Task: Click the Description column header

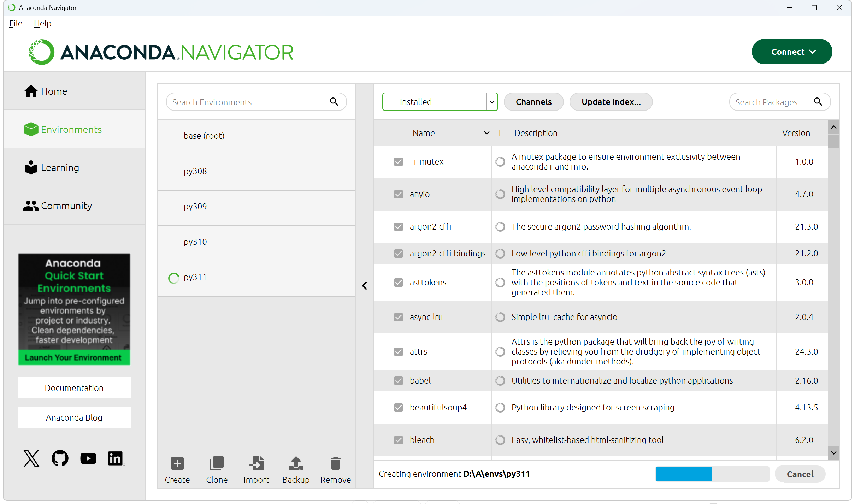Action: click(536, 133)
